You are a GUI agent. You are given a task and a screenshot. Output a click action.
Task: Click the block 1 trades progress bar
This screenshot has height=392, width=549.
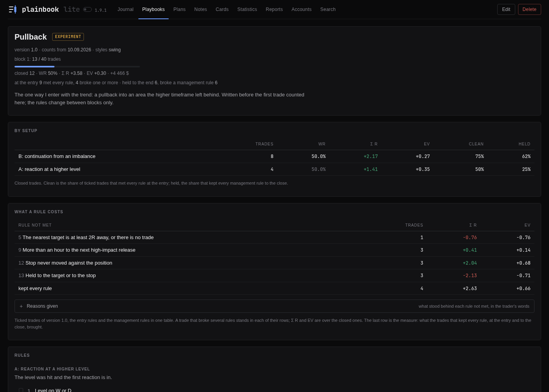[x=77, y=67]
